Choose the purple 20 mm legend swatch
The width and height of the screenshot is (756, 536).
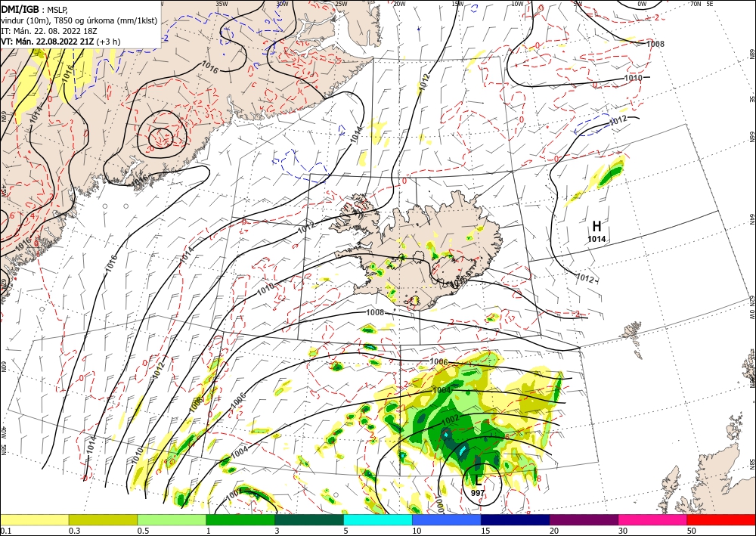click(584, 519)
